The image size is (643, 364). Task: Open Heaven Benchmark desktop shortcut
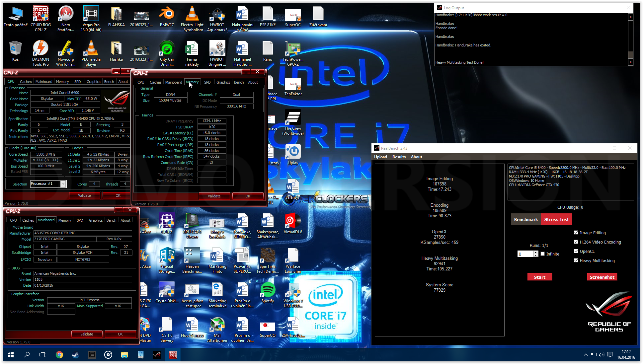coord(192,260)
